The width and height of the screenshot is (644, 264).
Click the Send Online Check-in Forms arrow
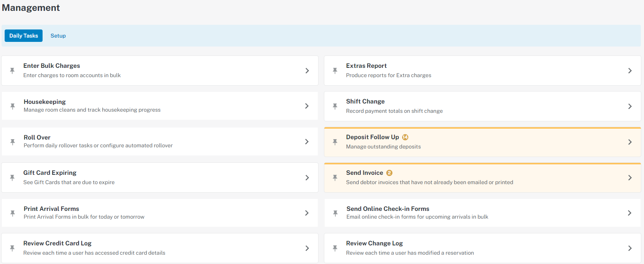pyautogui.click(x=630, y=213)
